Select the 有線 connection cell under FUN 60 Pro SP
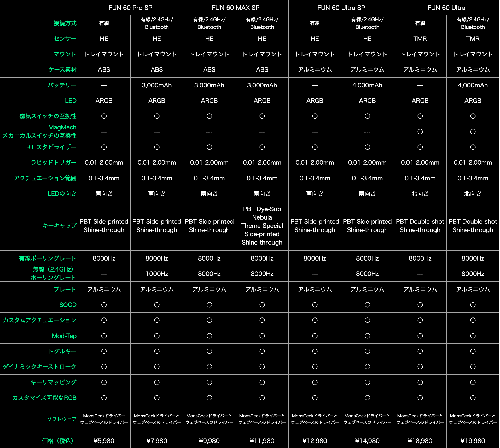Viewport: 500px width, 448px height. pyautogui.click(x=104, y=23)
